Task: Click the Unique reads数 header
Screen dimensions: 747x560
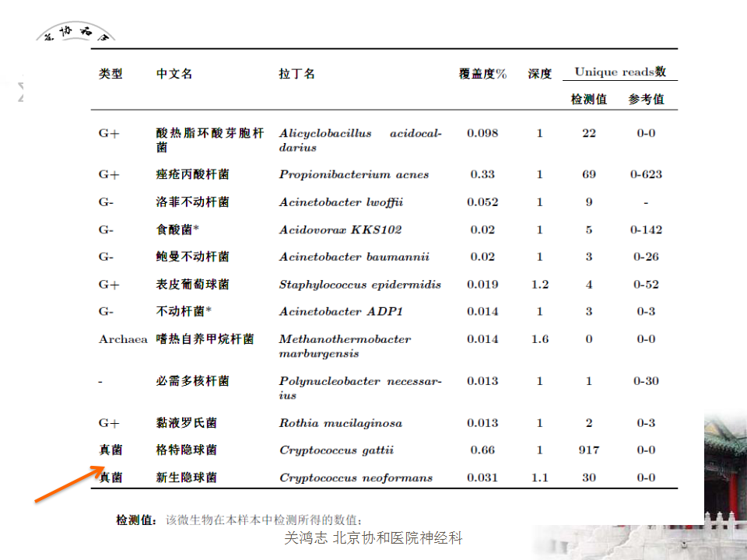Action: [620, 72]
